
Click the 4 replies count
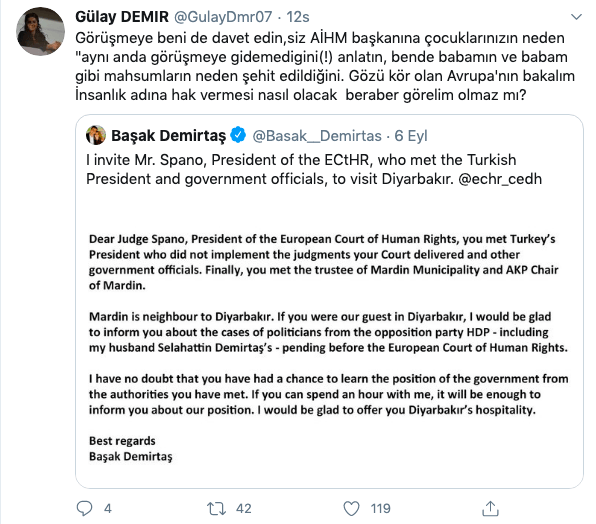(x=108, y=508)
